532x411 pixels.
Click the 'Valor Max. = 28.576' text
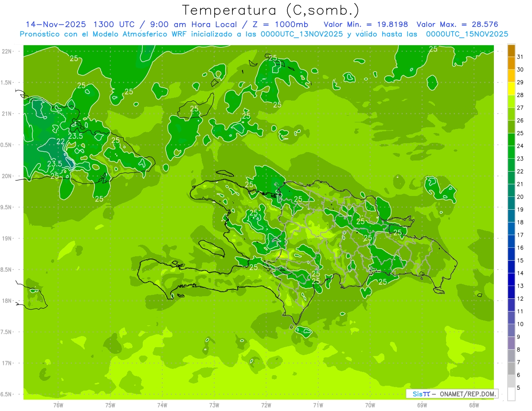(x=458, y=24)
